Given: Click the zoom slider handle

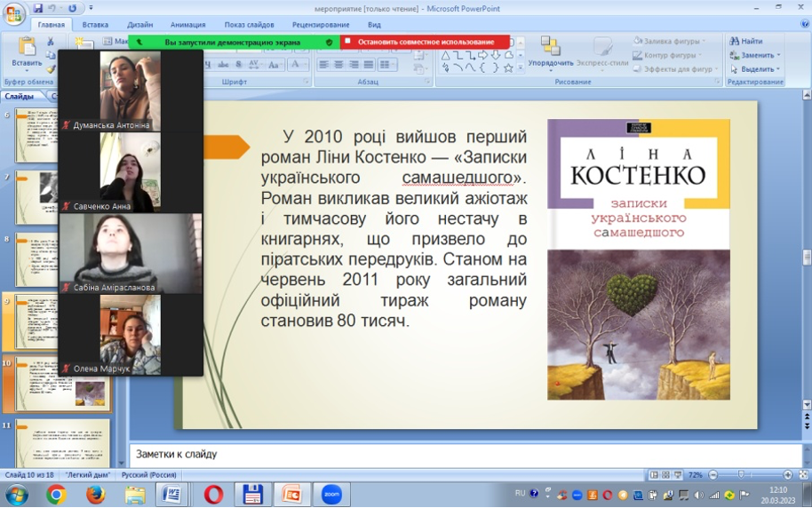Looking at the screenshot, I should click(741, 475).
